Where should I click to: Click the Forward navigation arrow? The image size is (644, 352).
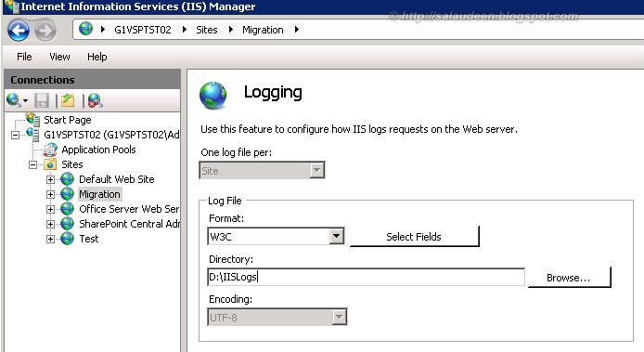pyautogui.click(x=45, y=30)
